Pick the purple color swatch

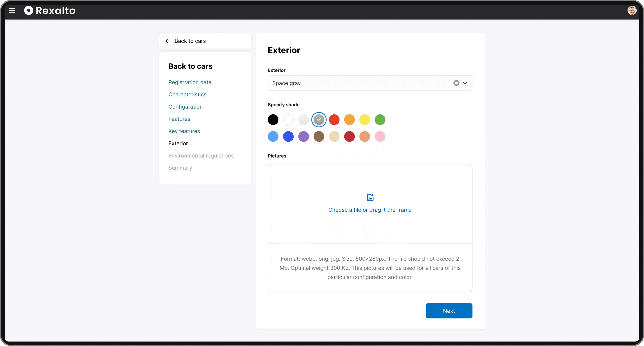tap(304, 137)
